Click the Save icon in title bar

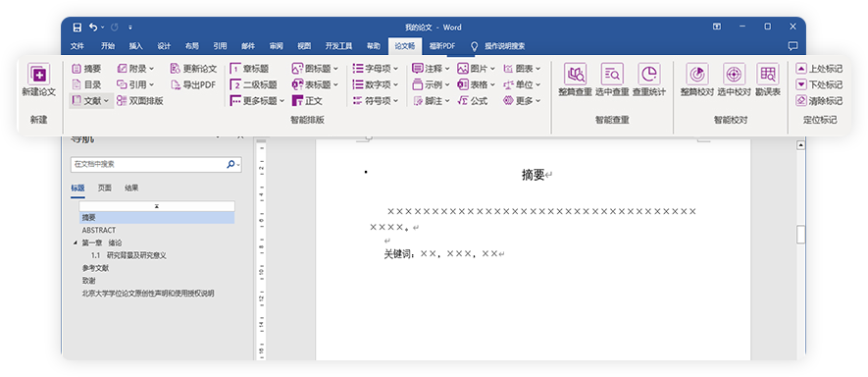click(77, 27)
